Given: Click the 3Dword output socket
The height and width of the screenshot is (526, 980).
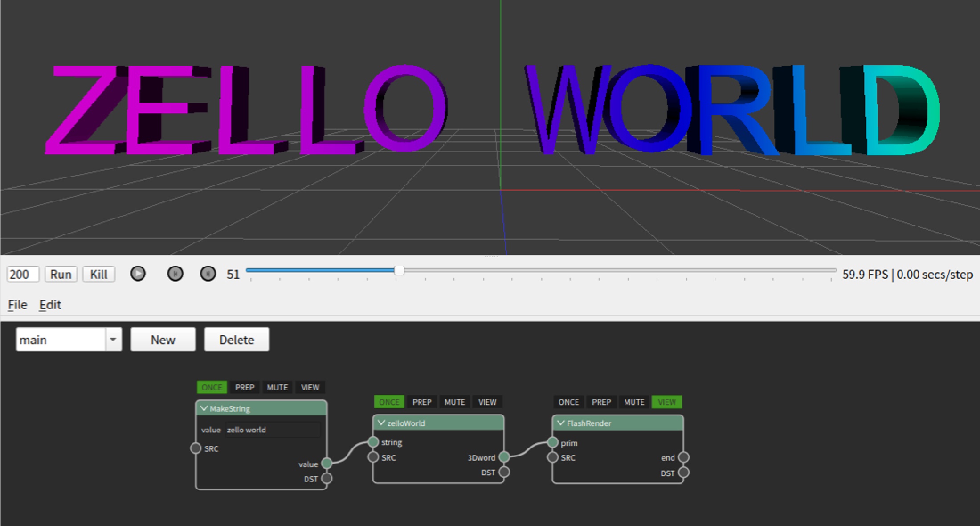Looking at the screenshot, I should pyautogui.click(x=504, y=457).
